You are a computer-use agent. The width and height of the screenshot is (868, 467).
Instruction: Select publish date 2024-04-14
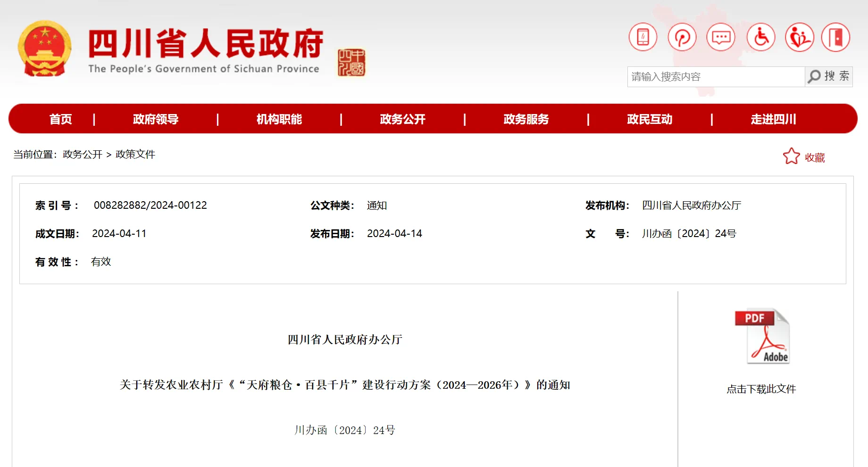(395, 234)
